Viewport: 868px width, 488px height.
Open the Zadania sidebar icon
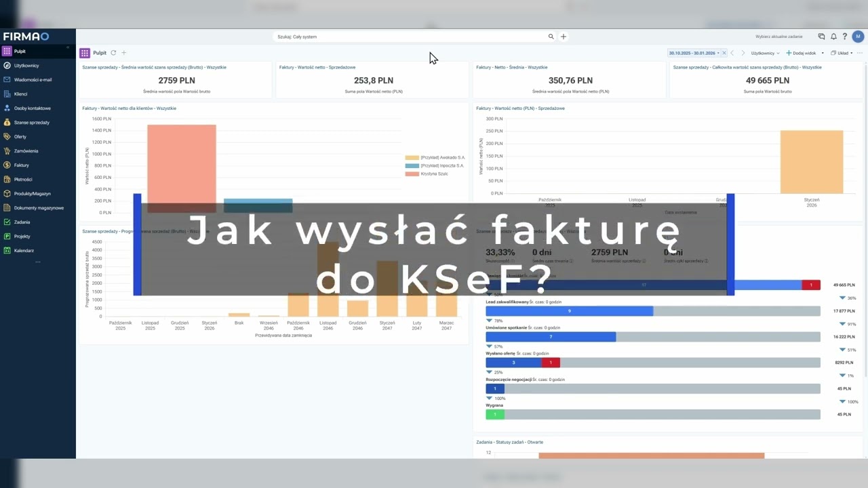tap(7, 222)
